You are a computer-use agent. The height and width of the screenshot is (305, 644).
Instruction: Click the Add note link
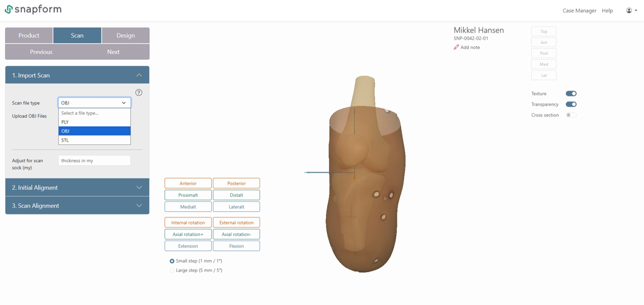[470, 47]
